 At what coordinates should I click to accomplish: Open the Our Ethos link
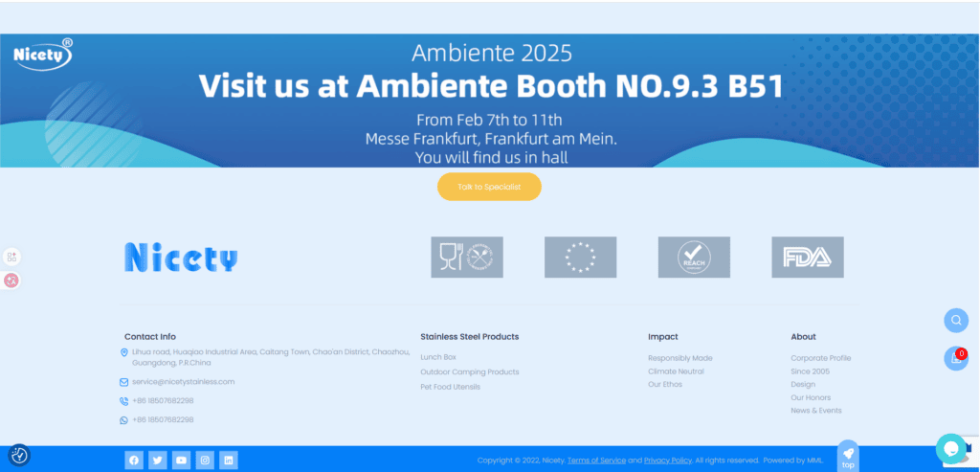click(x=665, y=385)
